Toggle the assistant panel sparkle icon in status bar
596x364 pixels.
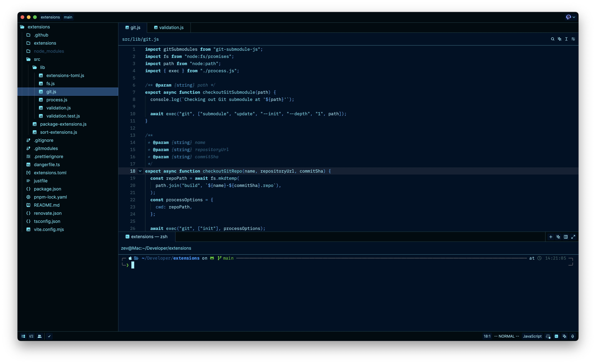[565, 336]
